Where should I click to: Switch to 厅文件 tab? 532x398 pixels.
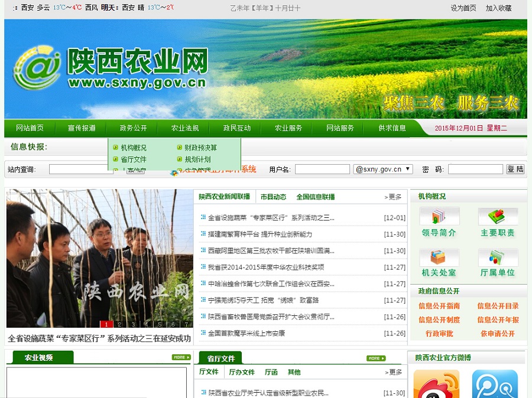(x=209, y=371)
